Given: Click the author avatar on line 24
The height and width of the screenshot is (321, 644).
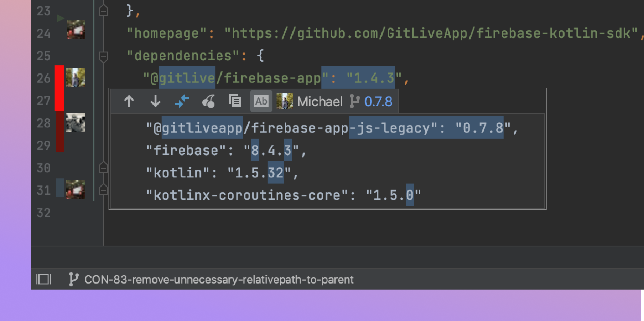Looking at the screenshot, I should pyautogui.click(x=76, y=30).
